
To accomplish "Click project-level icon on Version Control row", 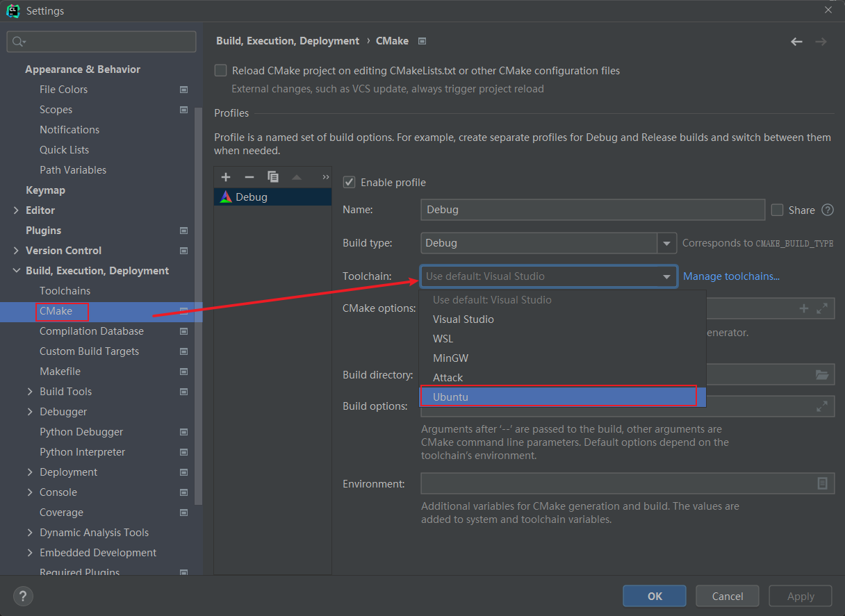I will [184, 251].
